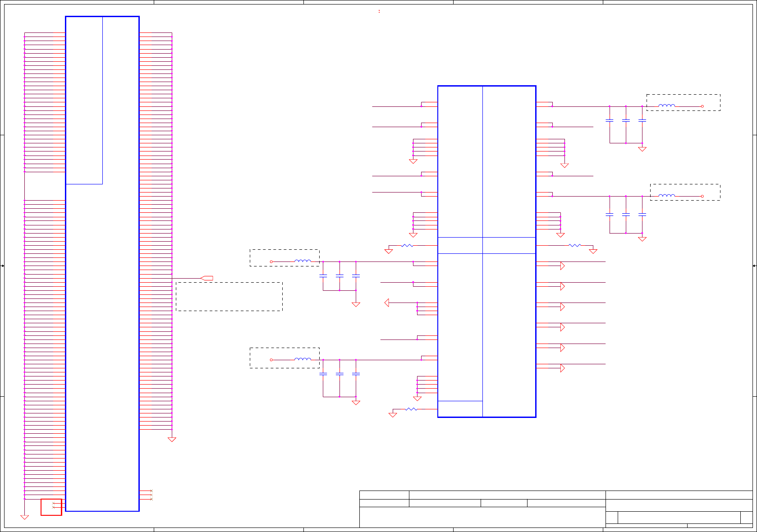Viewport: 757px width, 532px height.
Task: Click the ground symbol under the tall connector's right pins
Action: (172, 439)
